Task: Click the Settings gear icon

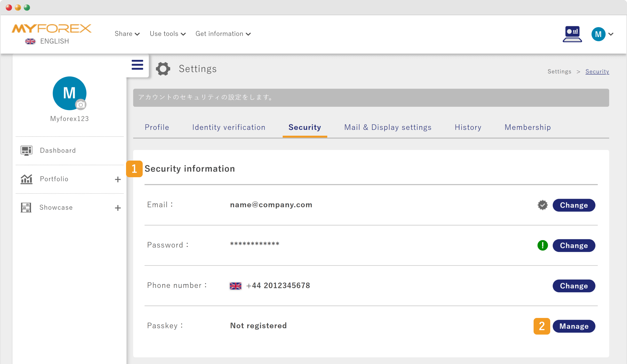Action: pos(163,69)
